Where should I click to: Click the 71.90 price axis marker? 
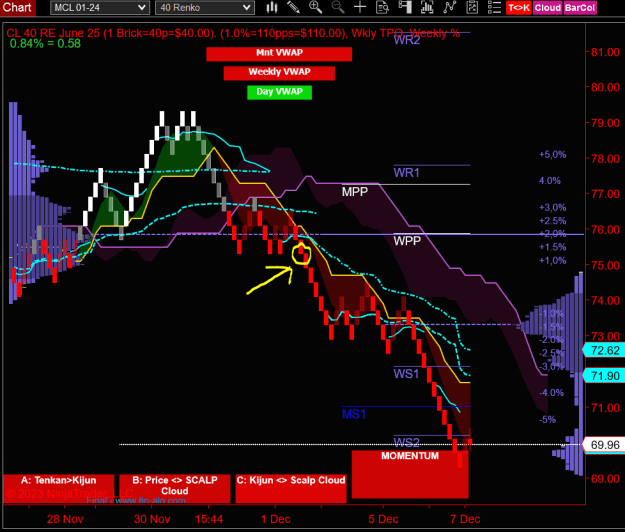pyautogui.click(x=603, y=376)
